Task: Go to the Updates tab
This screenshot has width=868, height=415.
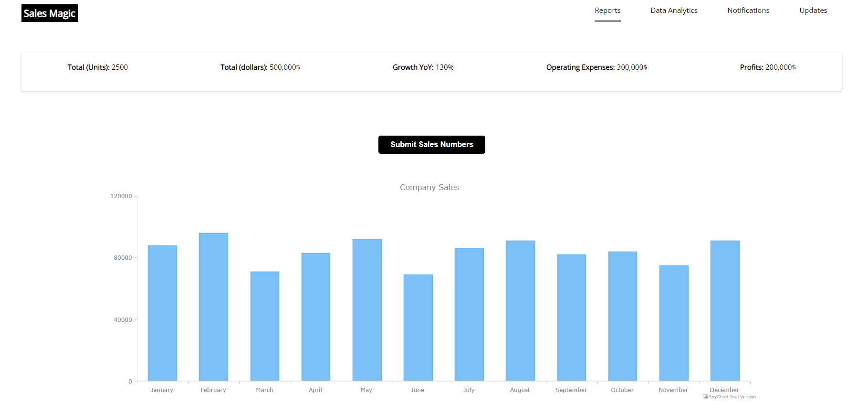Action: click(x=813, y=11)
